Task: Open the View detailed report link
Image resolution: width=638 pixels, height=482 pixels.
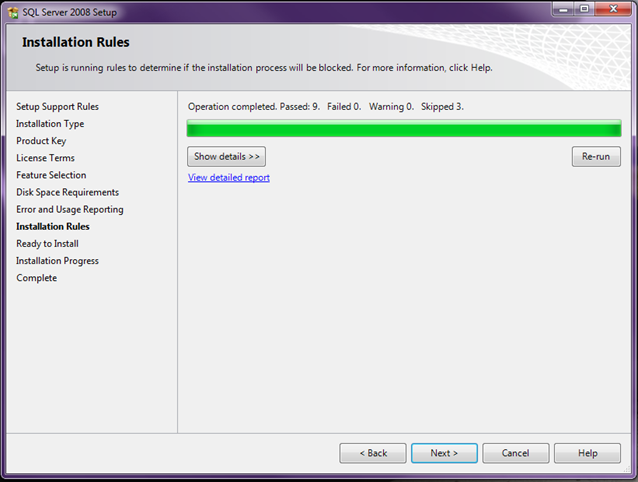Action: click(x=229, y=177)
